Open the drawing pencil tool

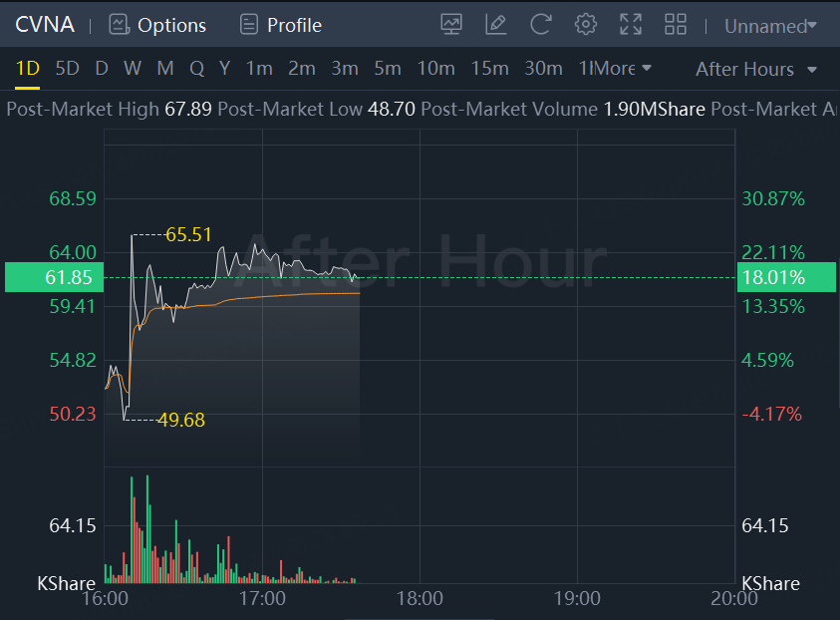(x=495, y=25)
